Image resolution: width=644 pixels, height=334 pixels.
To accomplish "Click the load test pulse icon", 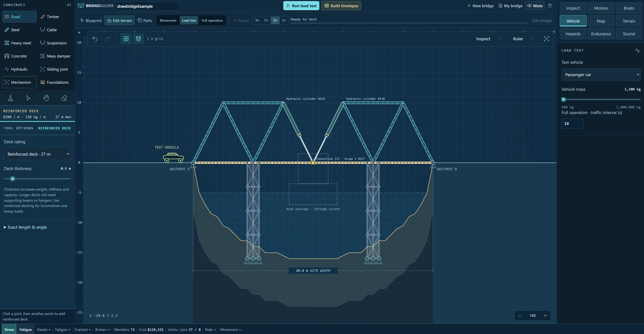I will click(x=638, y=50).
